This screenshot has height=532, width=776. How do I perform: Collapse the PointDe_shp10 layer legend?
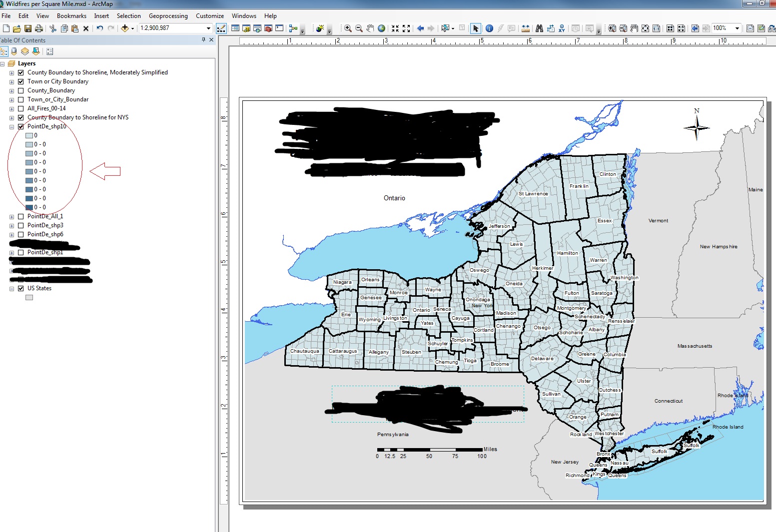point(11,126)
